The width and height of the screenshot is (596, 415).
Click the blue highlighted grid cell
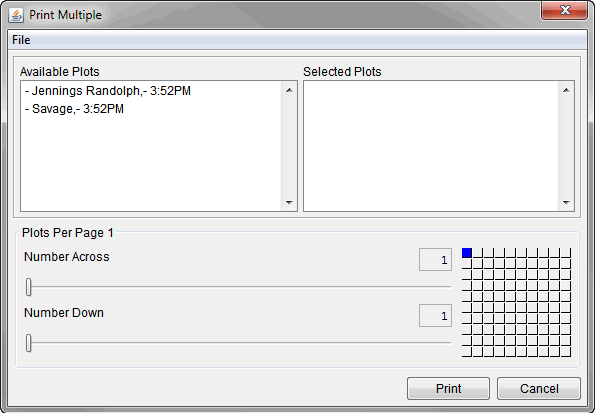(x=467, y=253)
